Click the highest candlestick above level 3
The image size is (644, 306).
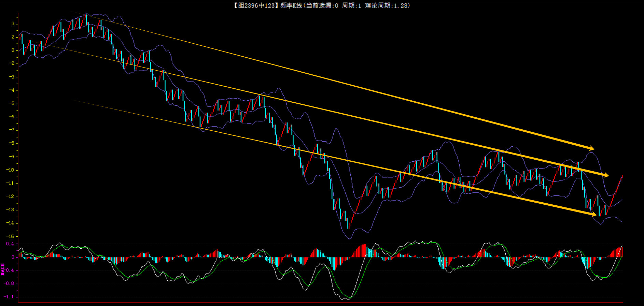tap(86, 19)
